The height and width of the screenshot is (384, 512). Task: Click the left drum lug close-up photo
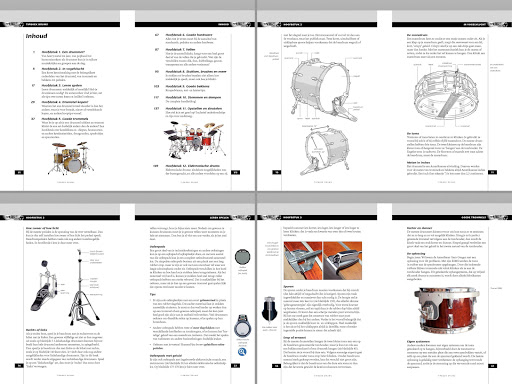303,261
